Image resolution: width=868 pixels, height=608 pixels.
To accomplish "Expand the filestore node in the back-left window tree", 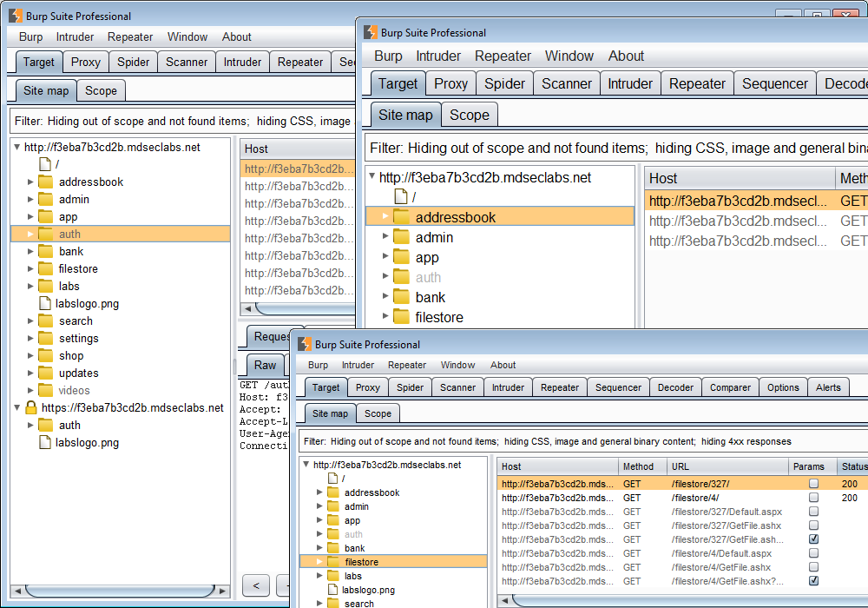I will pos(30,268).
